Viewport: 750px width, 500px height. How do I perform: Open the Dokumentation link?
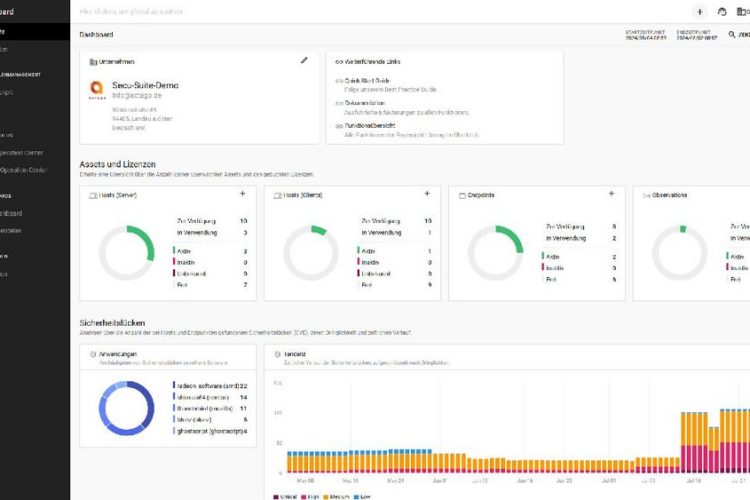tap(364, 103)
